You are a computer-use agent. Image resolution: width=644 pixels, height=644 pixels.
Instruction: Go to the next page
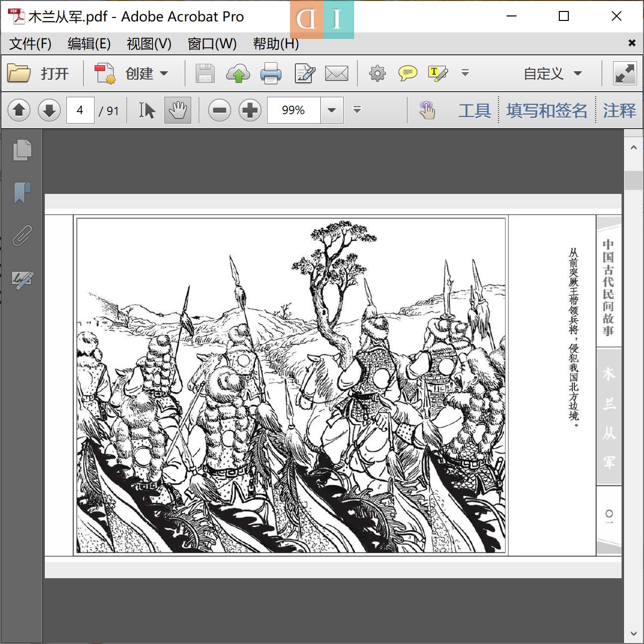coord(49,110)
